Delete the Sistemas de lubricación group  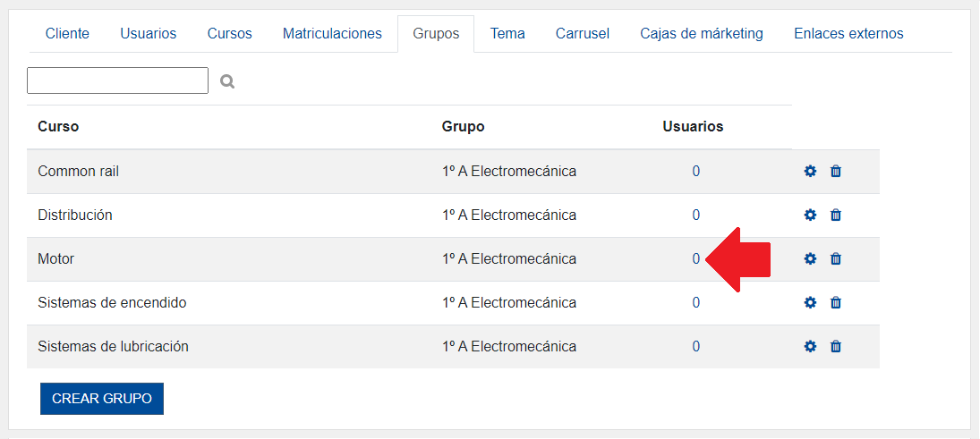point(836,346)
